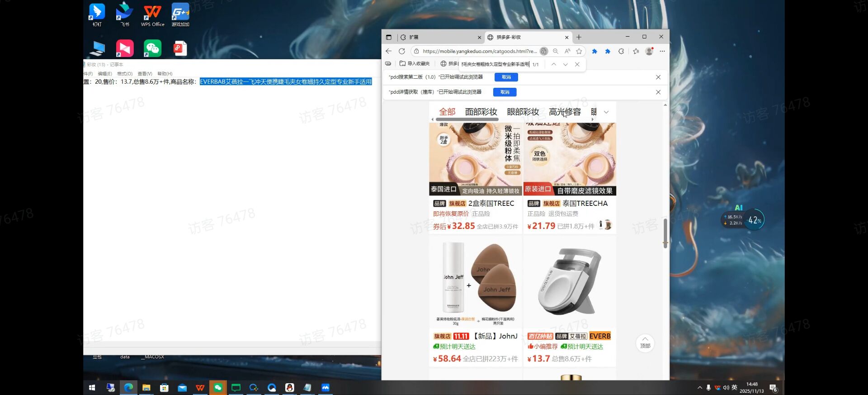868x395 pixels.
Task: Click inside the find-on-page text field
Action: pos(495,64)
